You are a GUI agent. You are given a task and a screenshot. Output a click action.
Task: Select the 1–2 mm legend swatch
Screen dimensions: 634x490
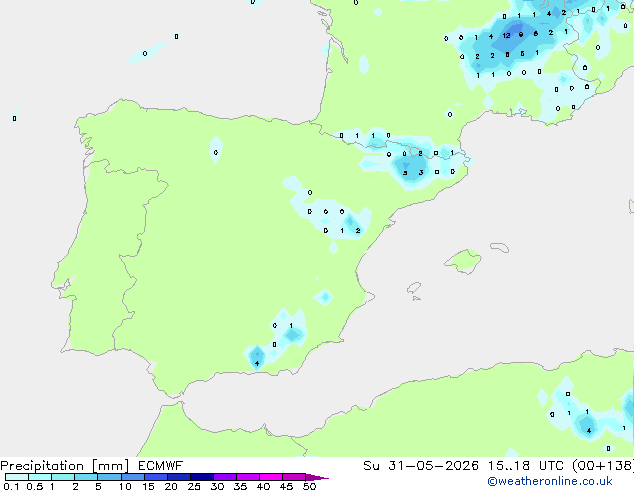[x=63, y=477]
